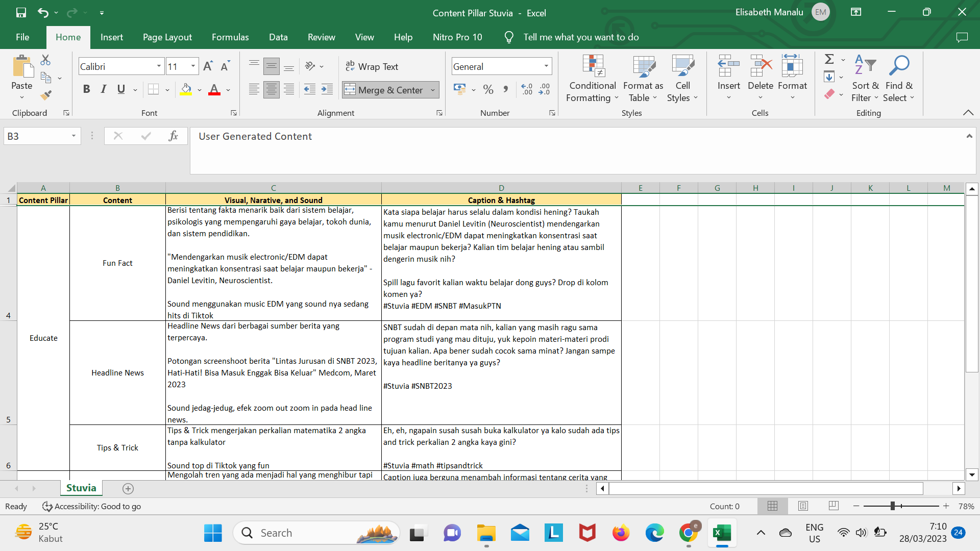This screenshot has height=551, width=980.
Task: Open the Page Layout ribbon tab
Action: click(x=167, y=37)
